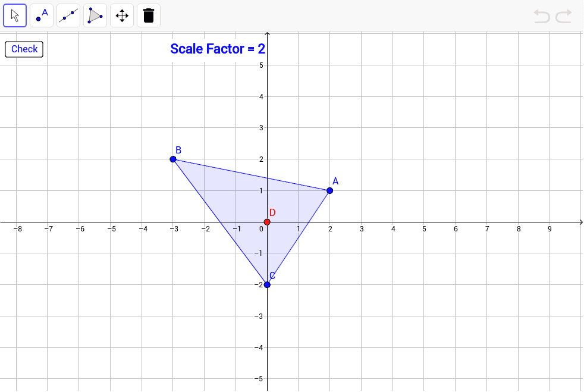Click the Scale Factor = 2 label
Screen dimensions: 584x392
217,49
